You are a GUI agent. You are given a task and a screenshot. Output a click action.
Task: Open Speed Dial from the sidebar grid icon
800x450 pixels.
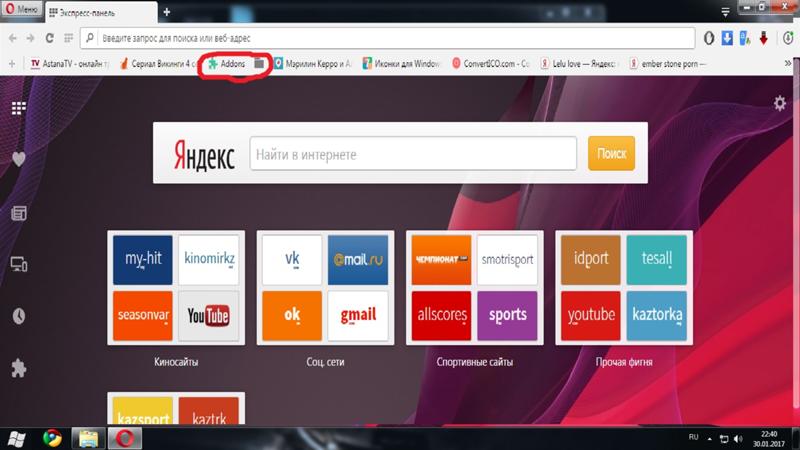[19, 108]
